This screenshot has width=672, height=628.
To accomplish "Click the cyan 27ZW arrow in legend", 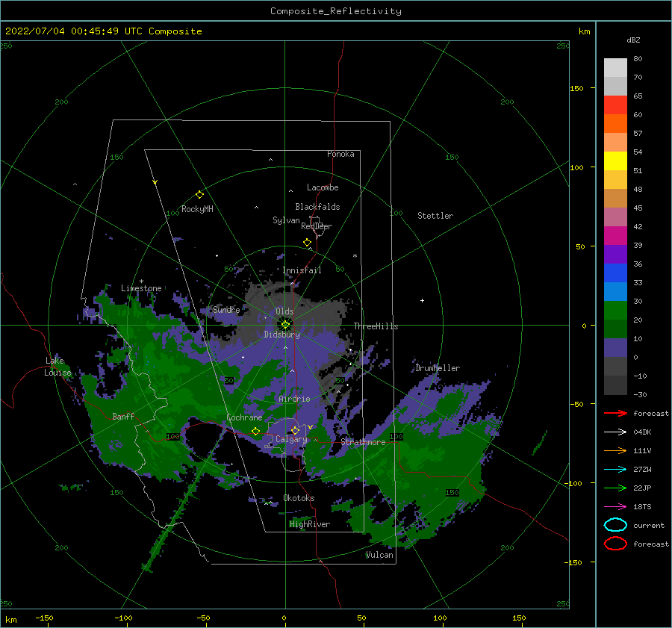I will point(615,470).
